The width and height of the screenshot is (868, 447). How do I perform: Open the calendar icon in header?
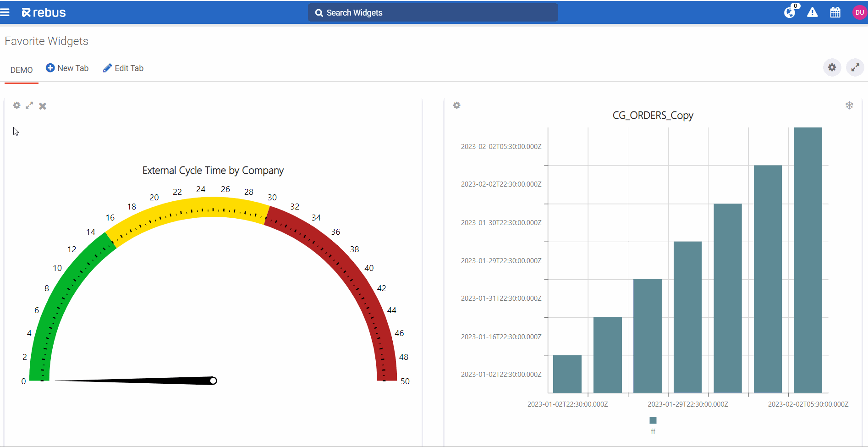pyautogui.click(x=835, y=12)
